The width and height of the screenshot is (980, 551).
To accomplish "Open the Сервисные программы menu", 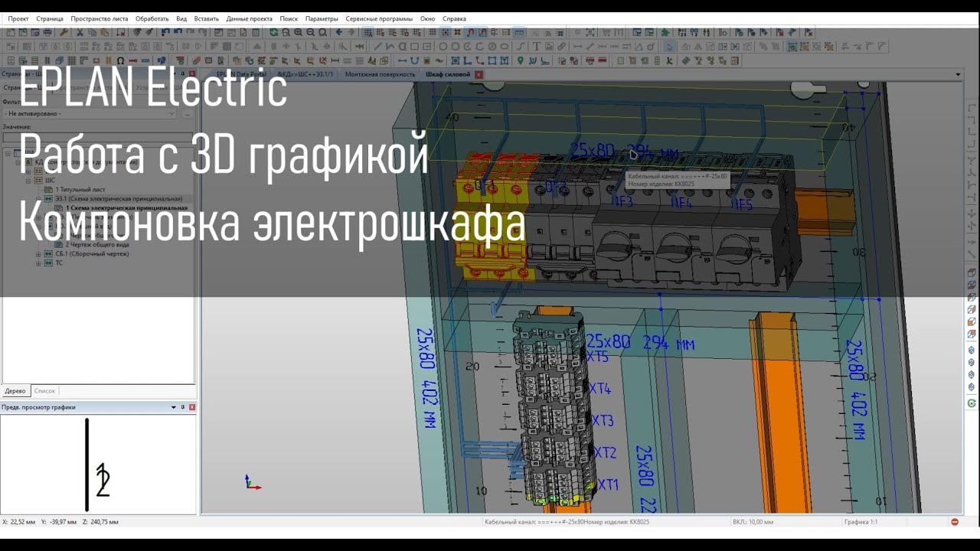I will point(379,18).
